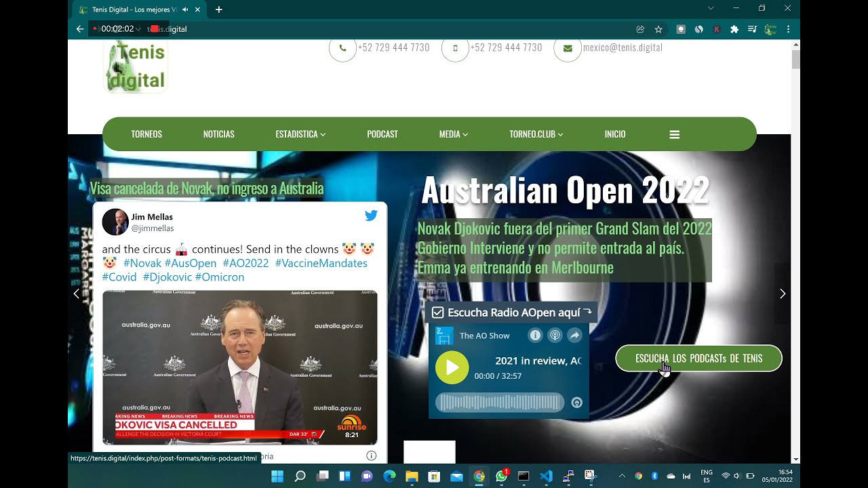The width and height of the screenshot is (868, 488).
Task: Toggle the Escucha Radio AOpen checkbox
Action: coord(437,312)
